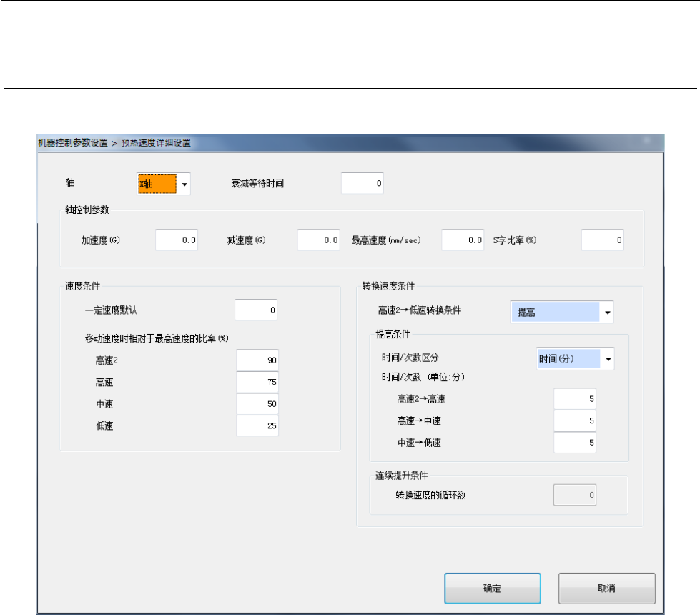Click the 轴控制参数 group label
This screenshot has height=615, width=700.
coord(87,210)
